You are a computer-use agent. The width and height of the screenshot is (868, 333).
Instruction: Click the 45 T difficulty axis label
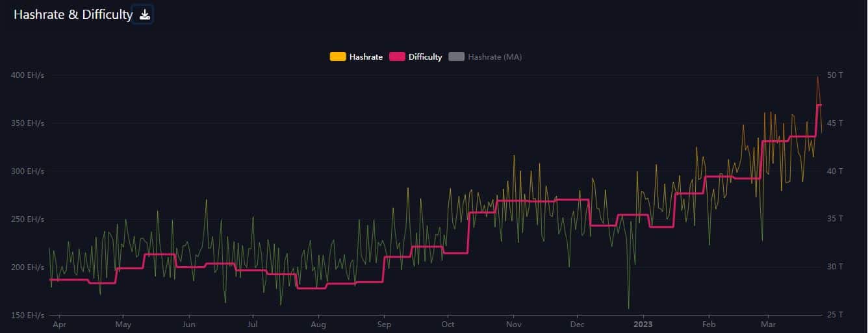tap(835, 123)
